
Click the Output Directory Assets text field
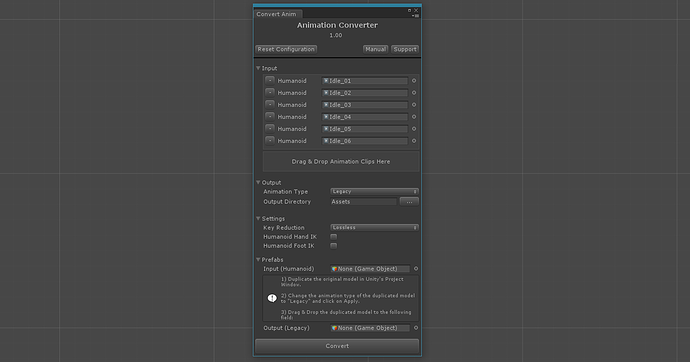363,201
